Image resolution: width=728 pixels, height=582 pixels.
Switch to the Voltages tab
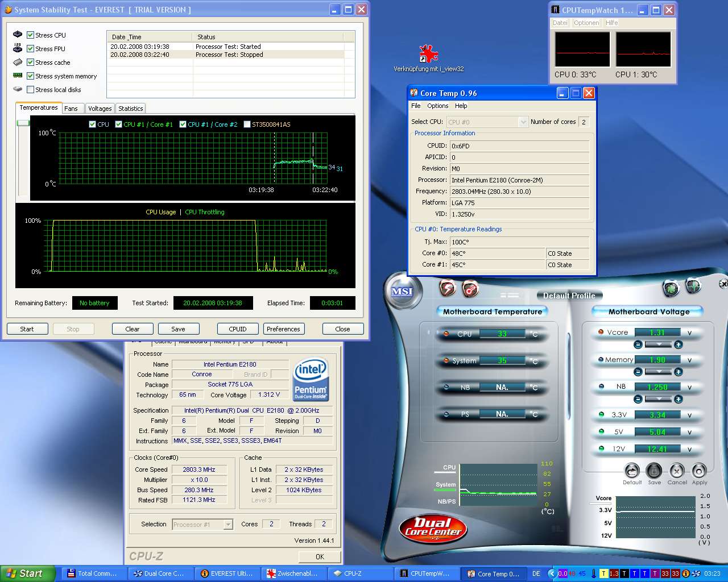pyautogui.click(x=100, y=108)
